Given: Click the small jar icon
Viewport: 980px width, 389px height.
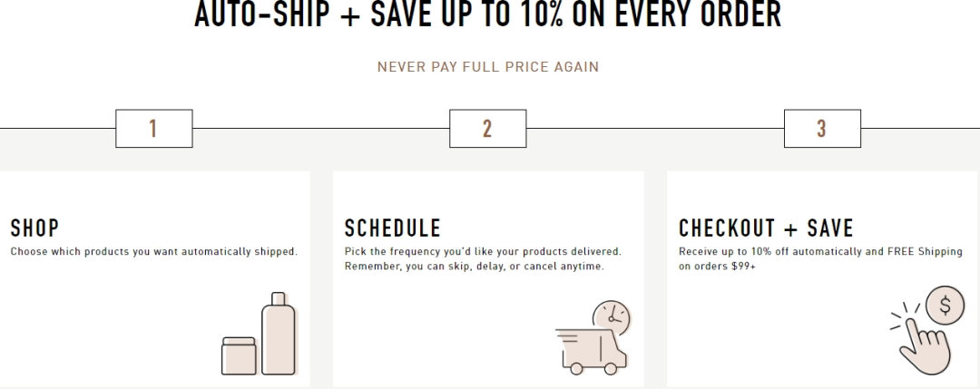Looking at the screenshot, I should pos(240,355).
